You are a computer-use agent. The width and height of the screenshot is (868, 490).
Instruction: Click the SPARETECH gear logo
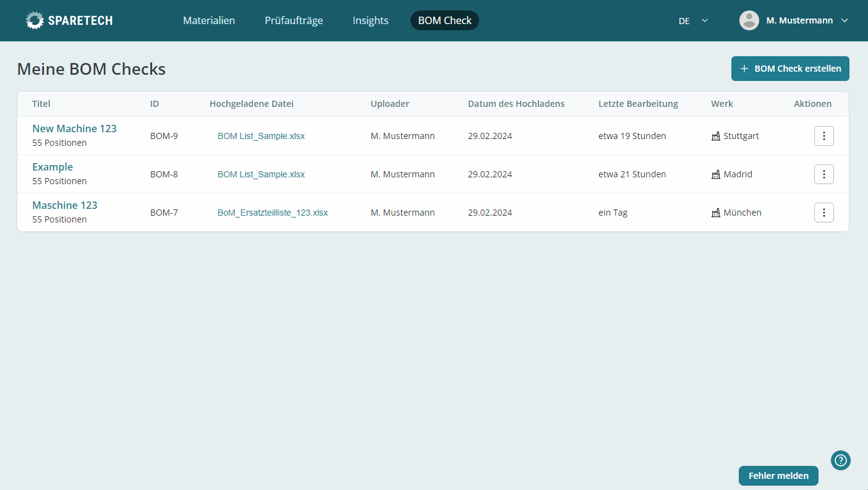click(x=35, y=20)
